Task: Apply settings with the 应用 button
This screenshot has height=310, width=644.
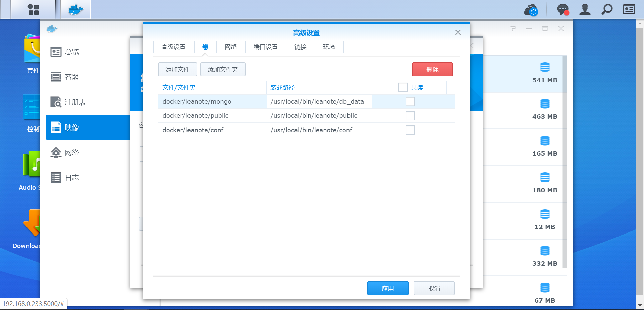Action: point(388,288)
